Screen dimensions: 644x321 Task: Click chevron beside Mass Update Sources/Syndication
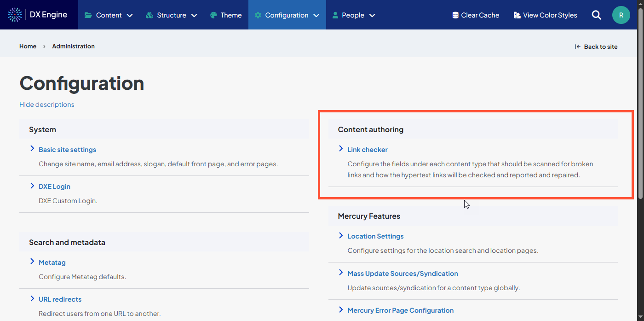(341, 272)
